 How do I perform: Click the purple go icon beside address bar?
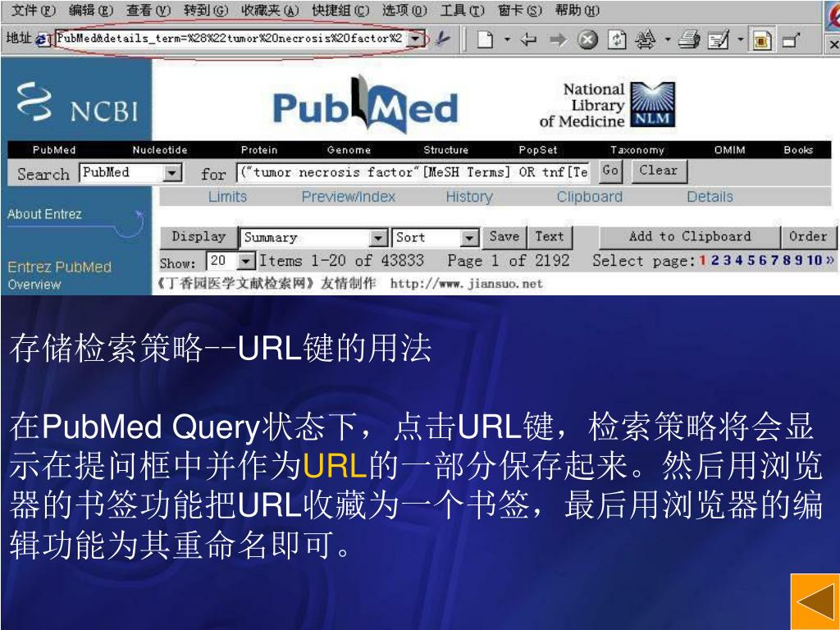click(x=442, y=39)
